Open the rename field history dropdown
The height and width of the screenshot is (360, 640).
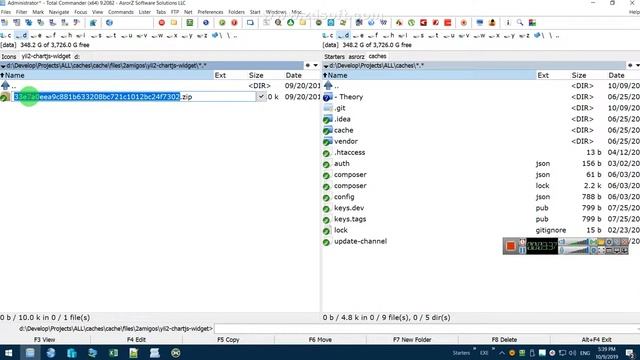261,97
